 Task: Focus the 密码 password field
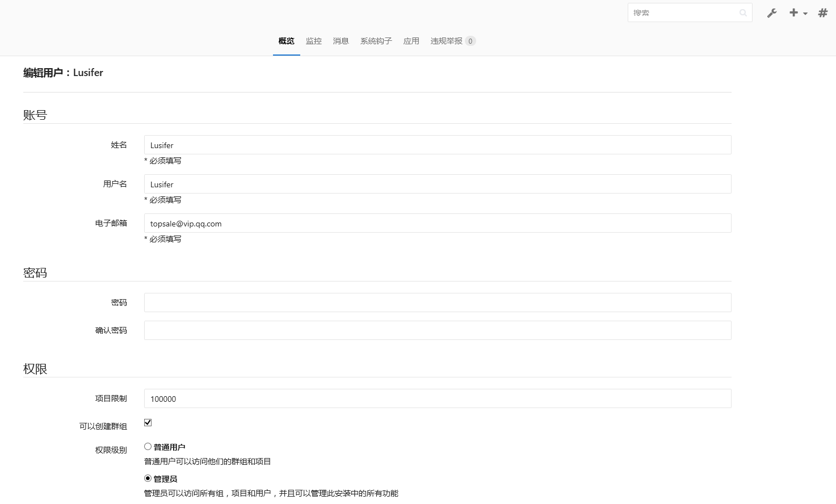tap(438, 303)
